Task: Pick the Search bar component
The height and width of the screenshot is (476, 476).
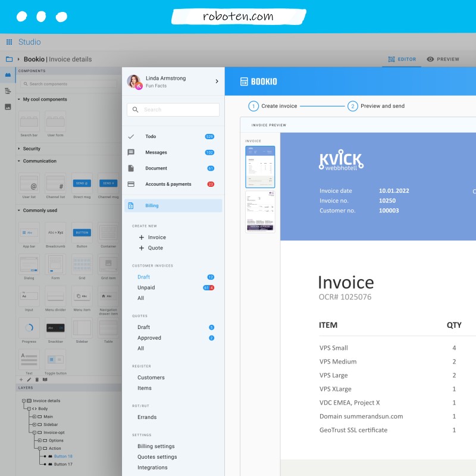Action: 29,124
